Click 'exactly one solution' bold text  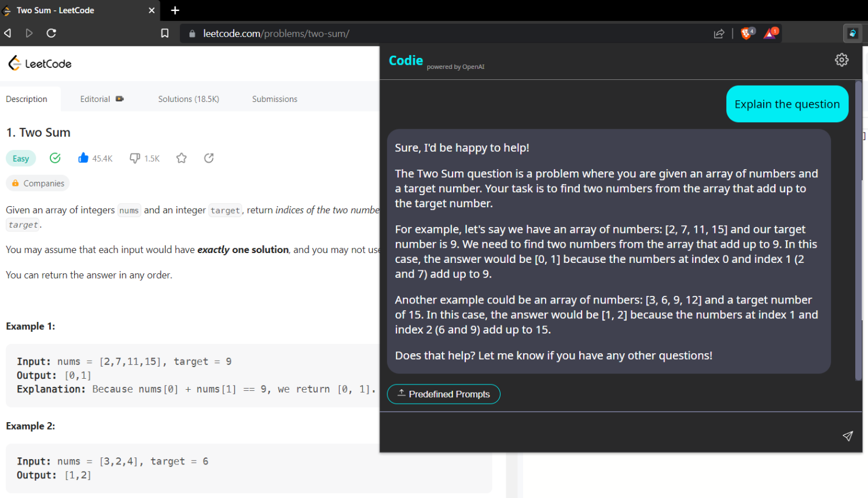click(x=243, y=250)
